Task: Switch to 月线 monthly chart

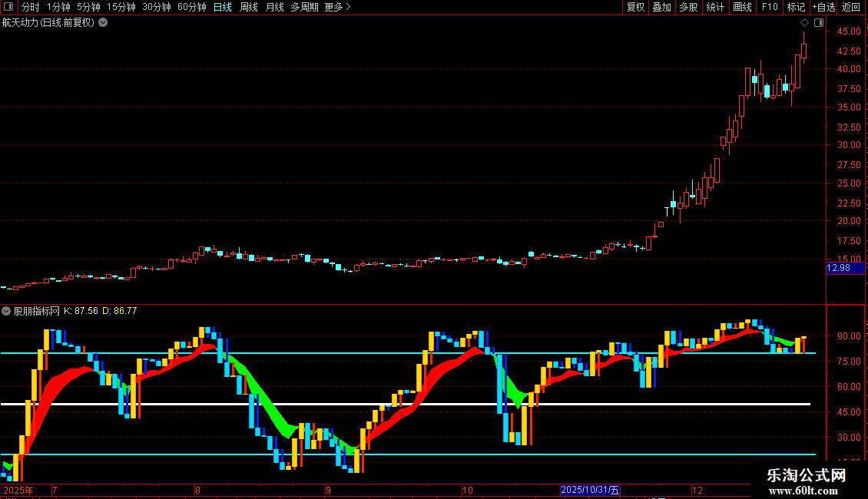Action: tap(274, 7)
